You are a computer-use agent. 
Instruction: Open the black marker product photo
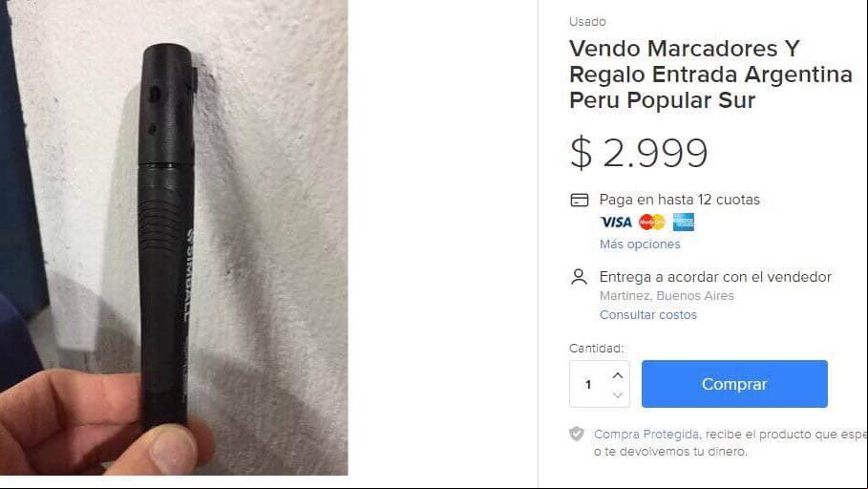174,238
